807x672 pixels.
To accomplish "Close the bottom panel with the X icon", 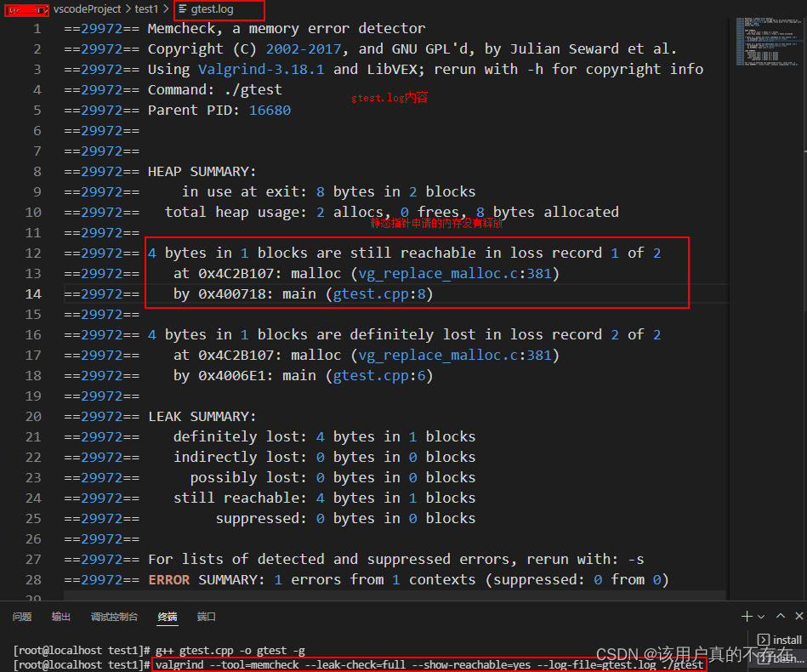I will coord(799,616).
